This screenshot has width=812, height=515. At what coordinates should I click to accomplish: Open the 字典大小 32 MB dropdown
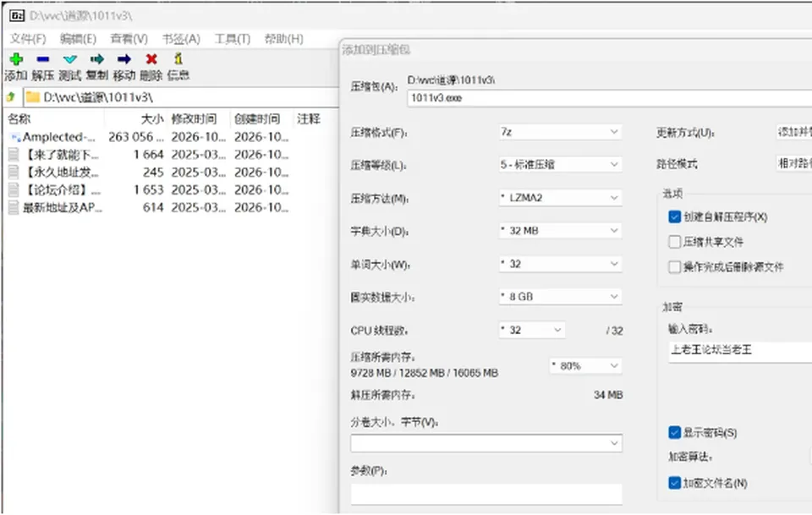(560, 231)
